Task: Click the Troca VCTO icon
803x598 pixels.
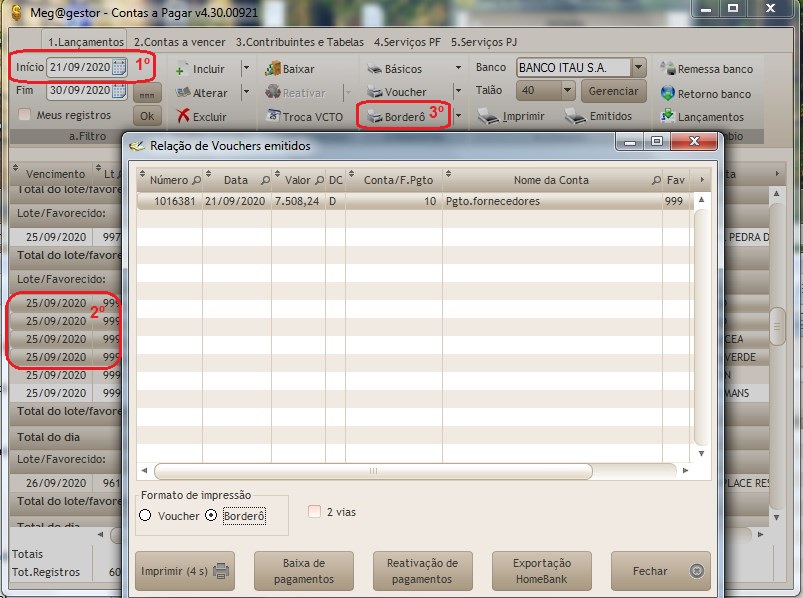Action: click(273, 116)
